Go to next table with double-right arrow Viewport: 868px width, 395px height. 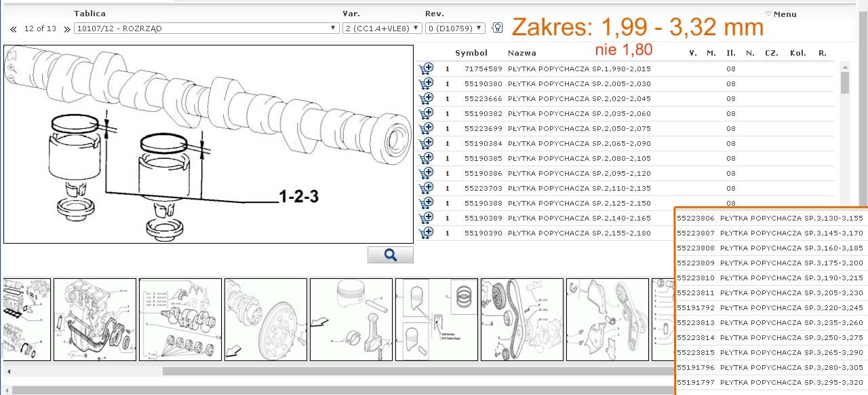point(66,29)
